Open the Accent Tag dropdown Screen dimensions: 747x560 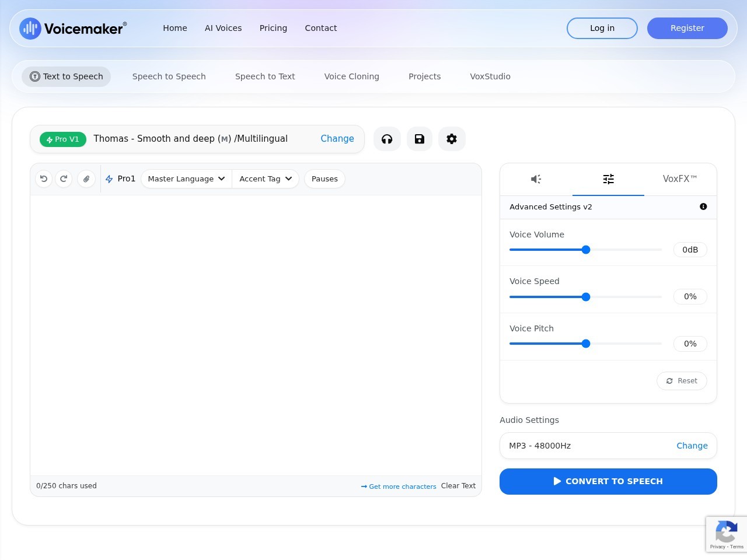pos(266,179)
